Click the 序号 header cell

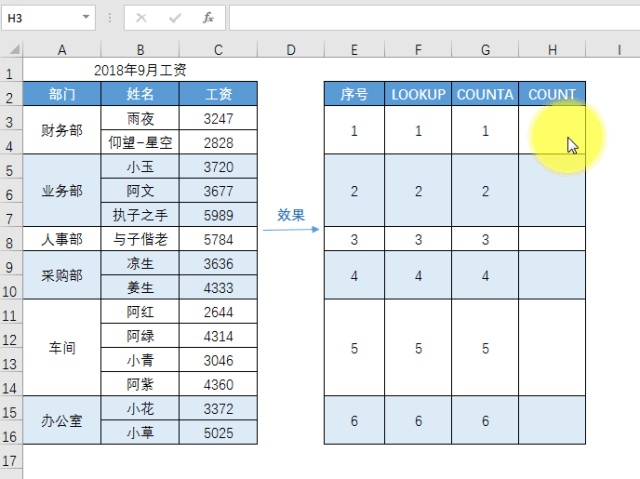coord(354,94)
